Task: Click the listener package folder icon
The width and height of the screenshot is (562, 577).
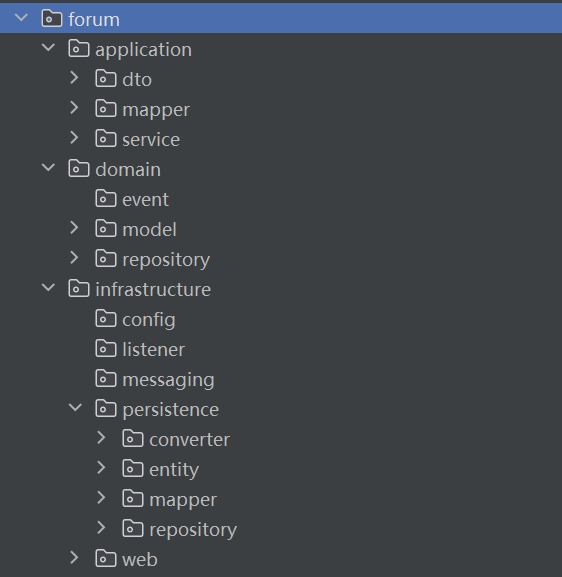Action: (x=106, y=348)
